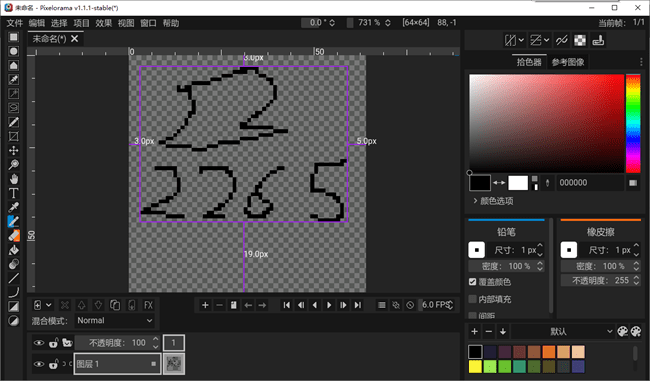
Task: Click the white background color swatch
Action: coord(518,183)
